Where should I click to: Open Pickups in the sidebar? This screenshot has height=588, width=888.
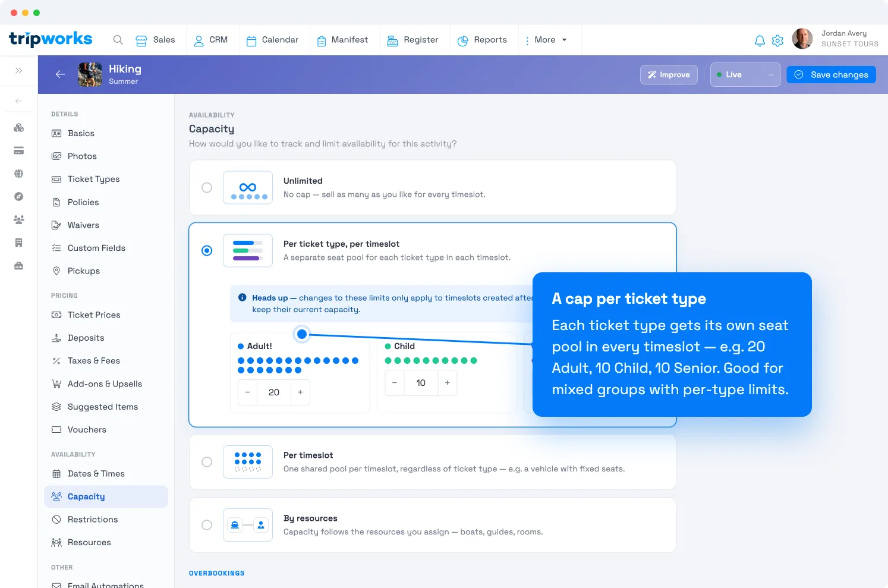click(106, 271)
